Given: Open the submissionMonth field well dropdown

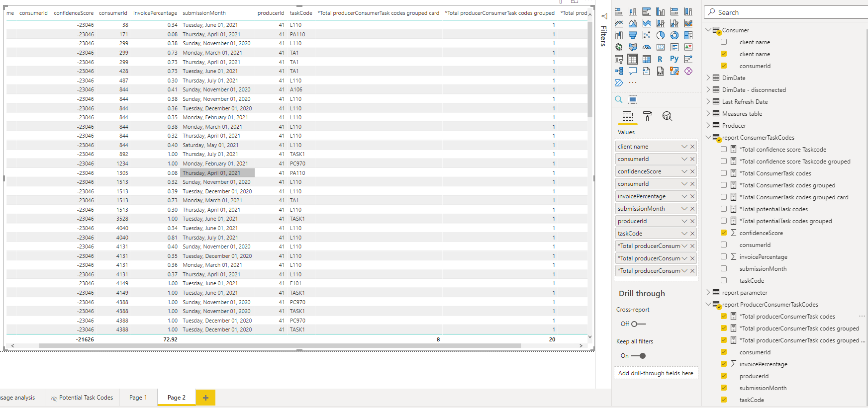Looking at the screenshot, I should [684, 209].
